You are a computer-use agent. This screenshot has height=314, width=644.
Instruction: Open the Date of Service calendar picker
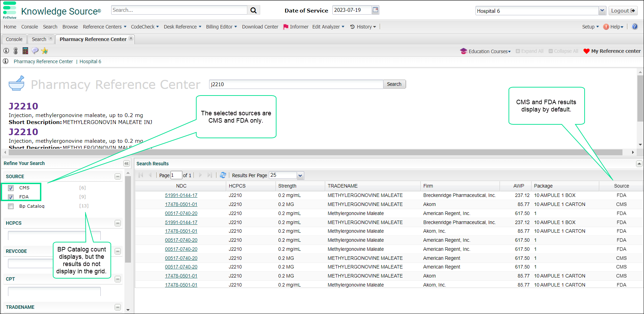375,10
